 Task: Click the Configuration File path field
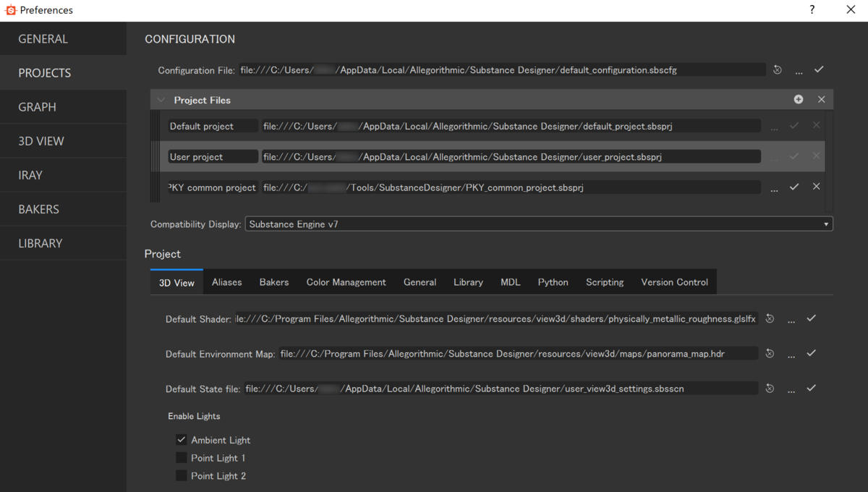pos(502,70)
